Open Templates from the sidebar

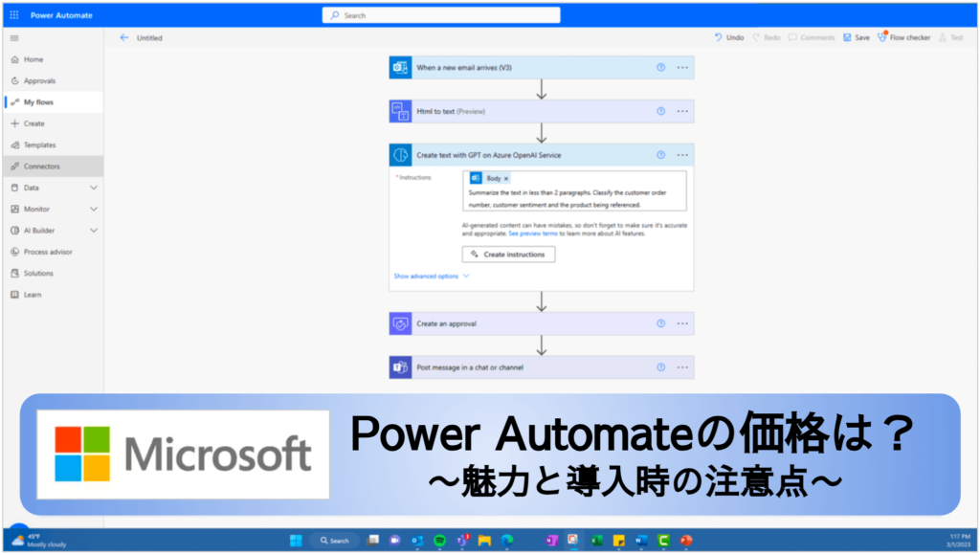pyautogui.click(x=38, y=144)
